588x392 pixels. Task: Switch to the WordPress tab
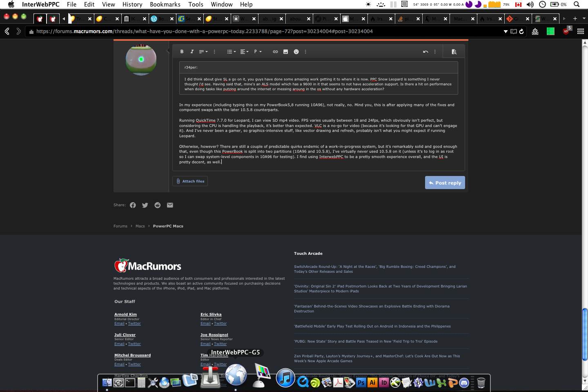[161, 19]
